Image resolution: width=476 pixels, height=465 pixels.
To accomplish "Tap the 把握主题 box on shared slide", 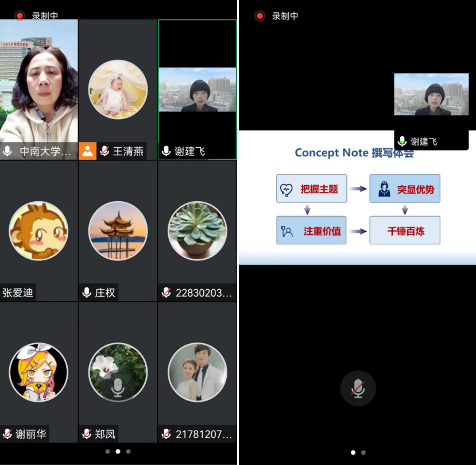I will pos(311,189).
